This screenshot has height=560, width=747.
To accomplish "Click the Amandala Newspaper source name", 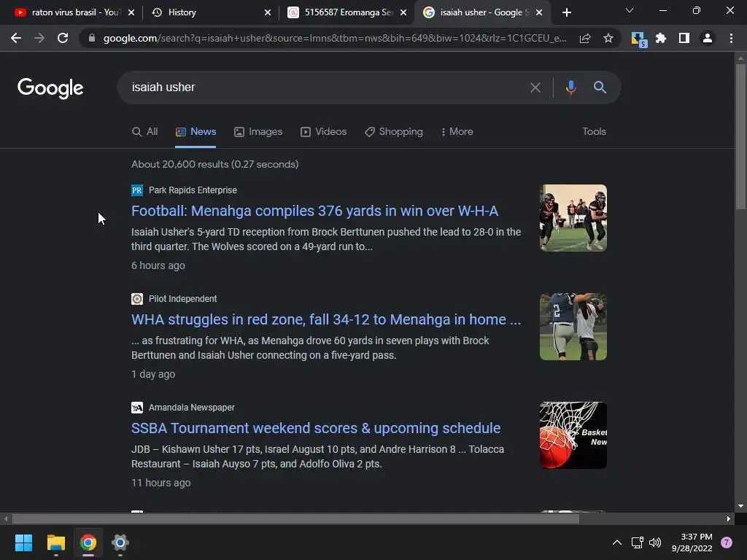I will pos(192,408).
